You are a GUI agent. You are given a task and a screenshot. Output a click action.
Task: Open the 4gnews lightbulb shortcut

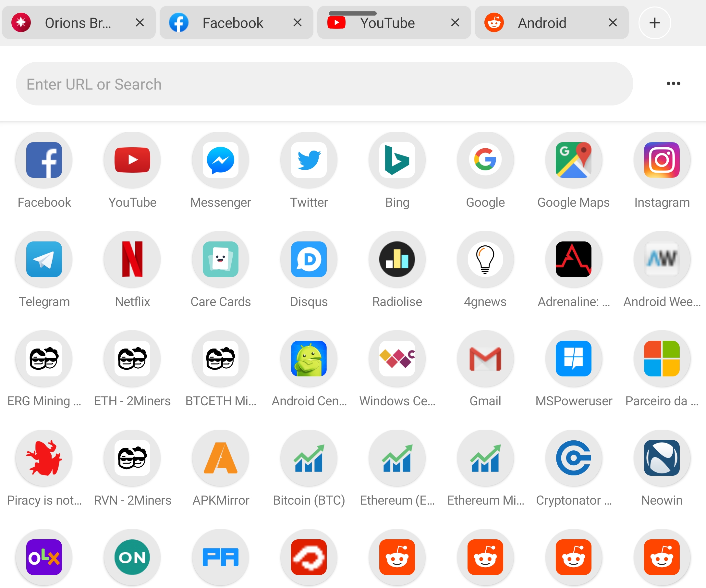tap(485, 259)
